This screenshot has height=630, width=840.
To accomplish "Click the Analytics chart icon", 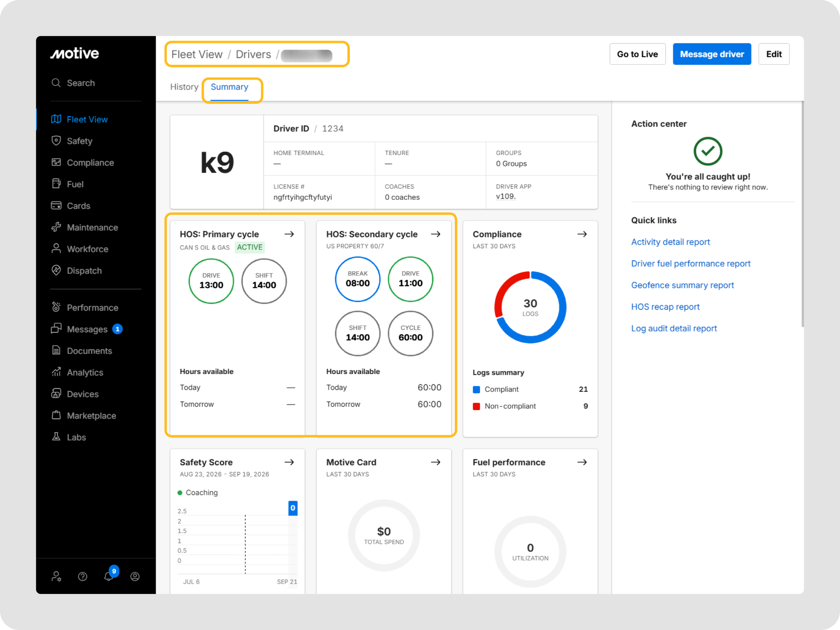I will (x=56, y=372).
